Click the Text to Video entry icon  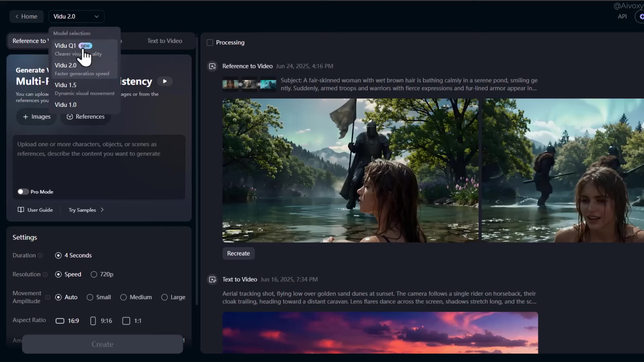pyautogui.click(x=212, y=280)
